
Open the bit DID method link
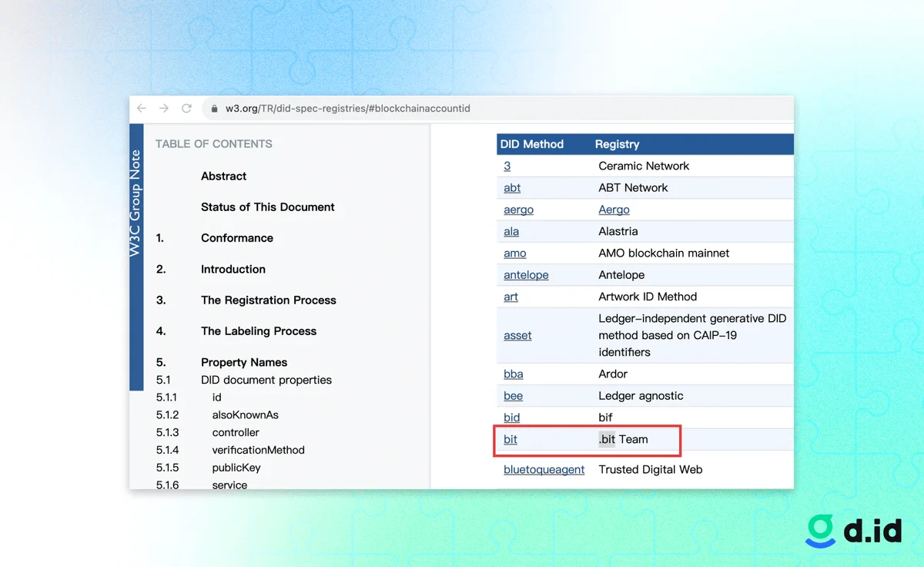pyautogui.click(x=511, y=439)
